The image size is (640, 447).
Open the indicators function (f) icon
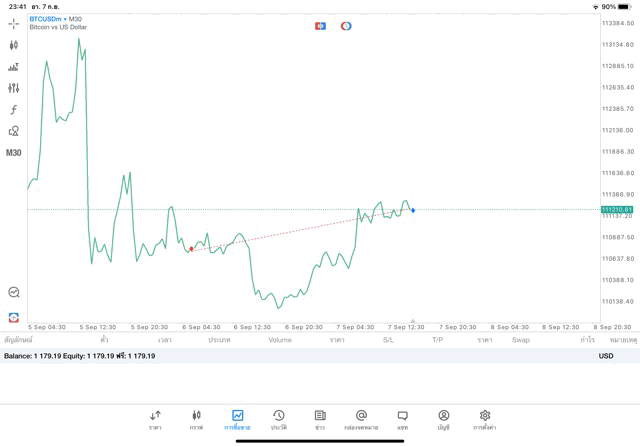click(x=14, y=109)
